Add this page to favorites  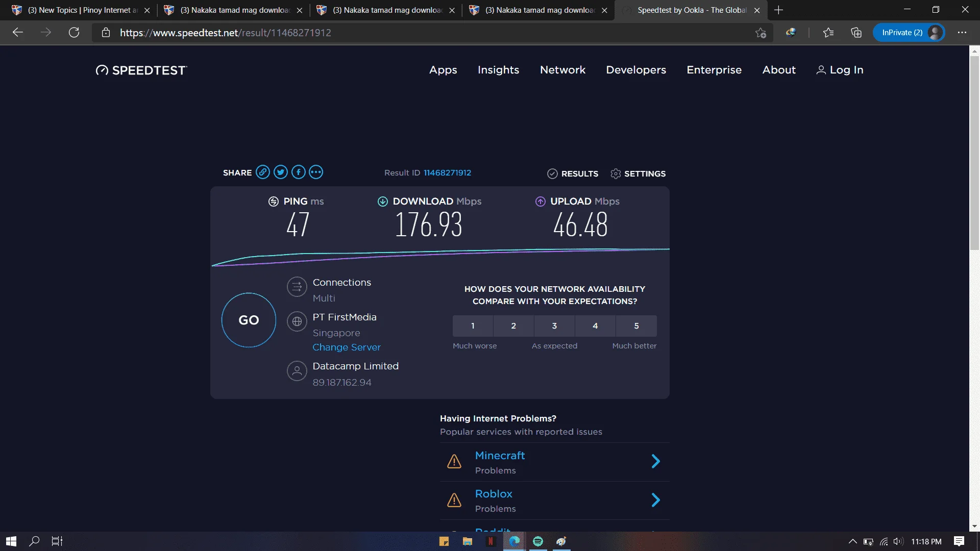(761, 33)
